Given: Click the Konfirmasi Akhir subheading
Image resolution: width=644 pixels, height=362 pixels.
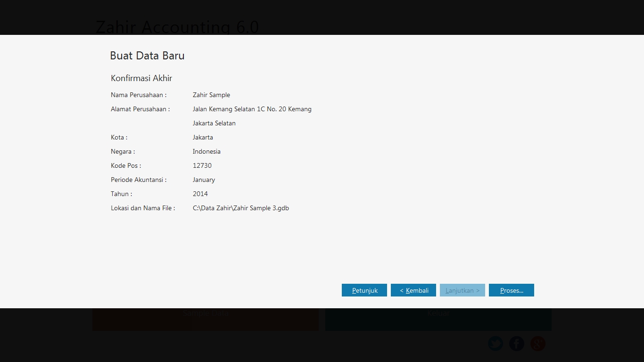Looking at the screenshot, I should 141,78.
